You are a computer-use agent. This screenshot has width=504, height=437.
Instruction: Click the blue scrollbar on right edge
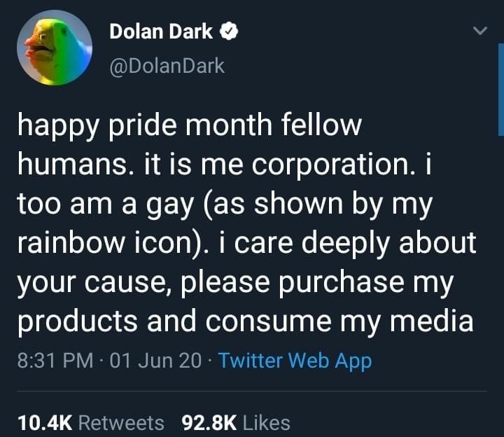click(x=500, y=91)
